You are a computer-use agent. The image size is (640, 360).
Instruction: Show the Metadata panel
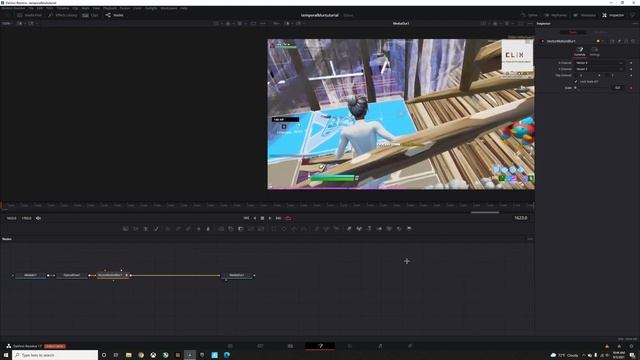tap(584, 15)
